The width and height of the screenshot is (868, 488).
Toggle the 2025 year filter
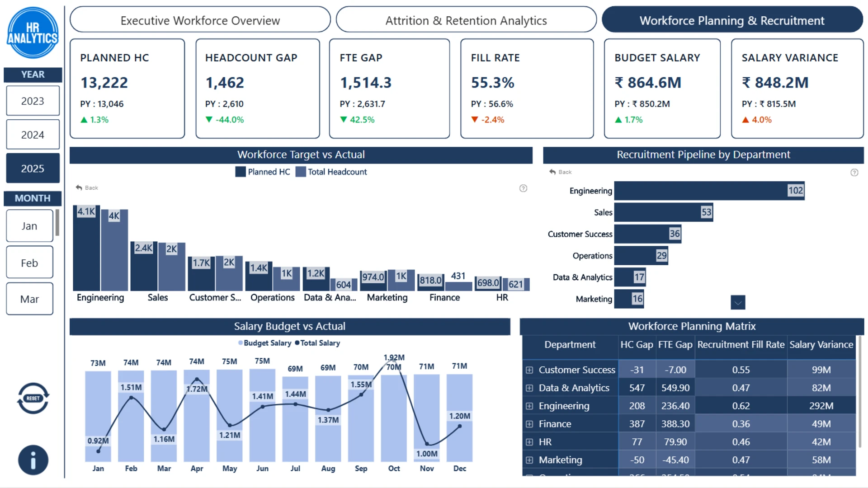click(33, 169)
